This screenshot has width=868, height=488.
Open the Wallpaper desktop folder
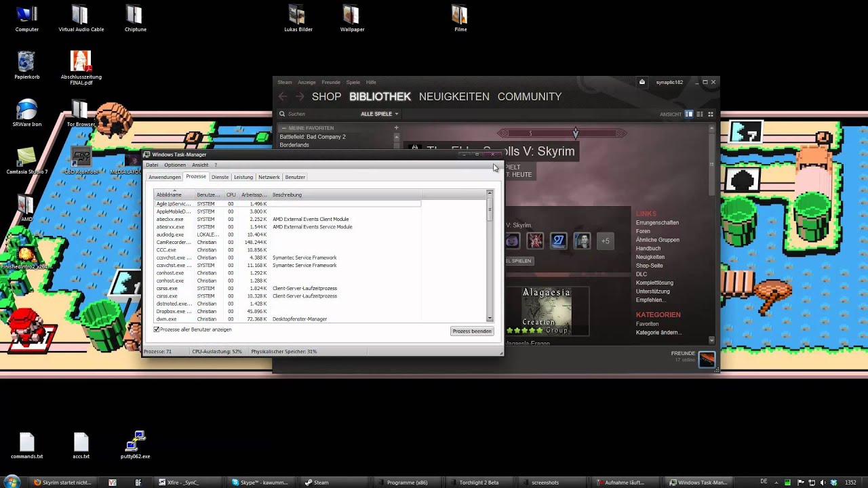tap(351, 15)
